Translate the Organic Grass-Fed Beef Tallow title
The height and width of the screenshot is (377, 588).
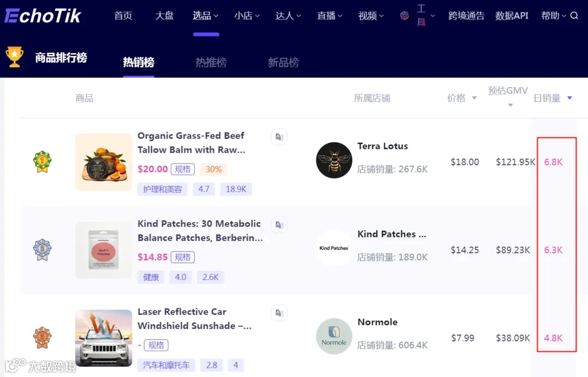279,137
